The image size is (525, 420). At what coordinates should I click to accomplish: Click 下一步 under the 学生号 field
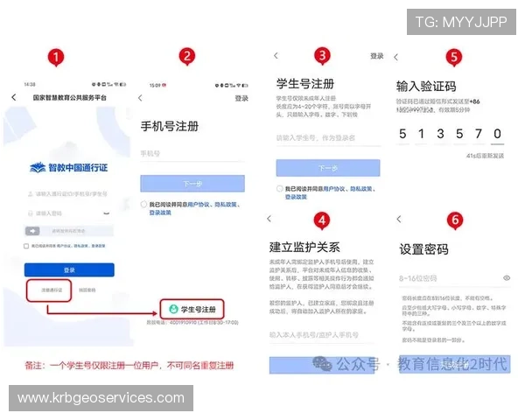click(x=328, y=168)
